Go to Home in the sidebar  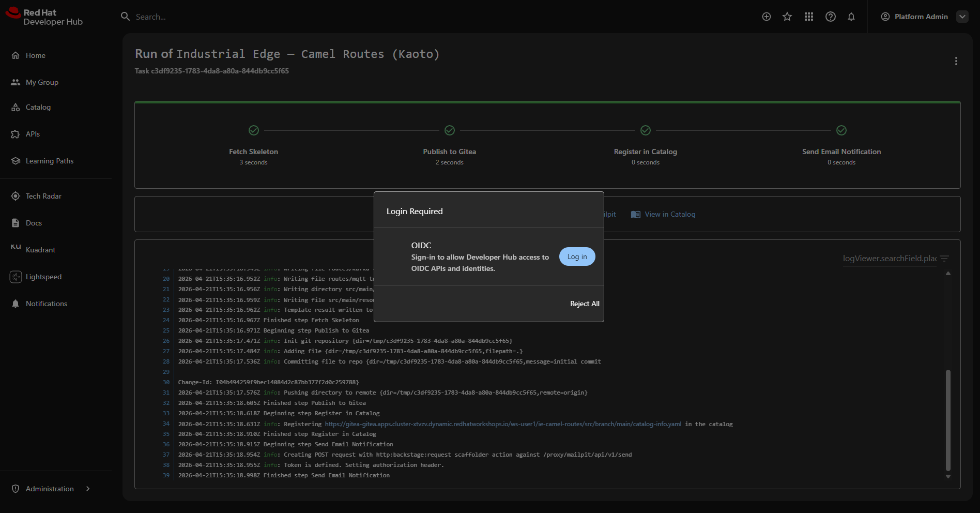[36, 55]
